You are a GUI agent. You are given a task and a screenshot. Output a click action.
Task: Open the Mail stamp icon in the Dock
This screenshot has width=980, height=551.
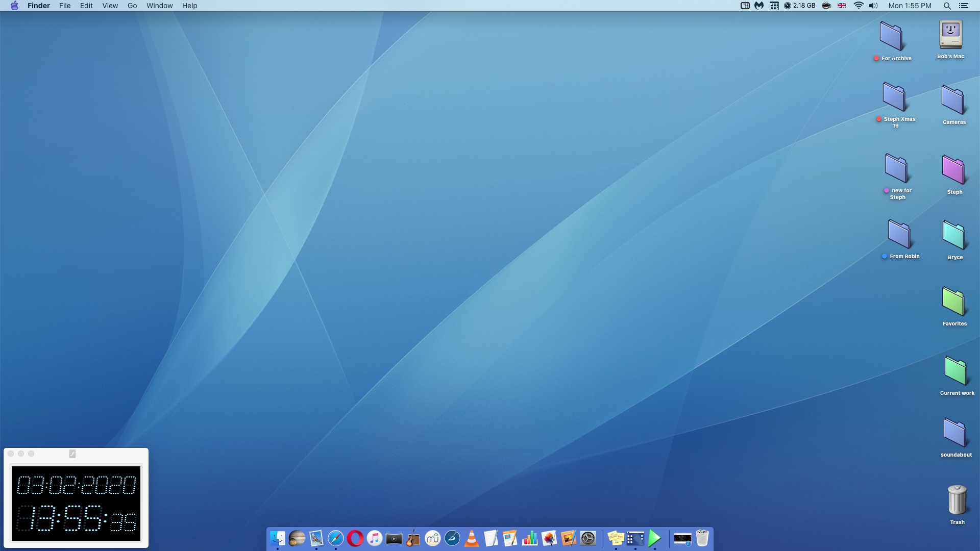click(x=316, y=538)
